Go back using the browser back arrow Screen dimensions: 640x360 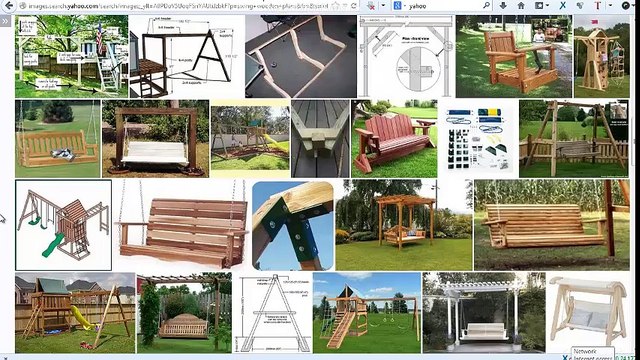[x=9, y=6]
